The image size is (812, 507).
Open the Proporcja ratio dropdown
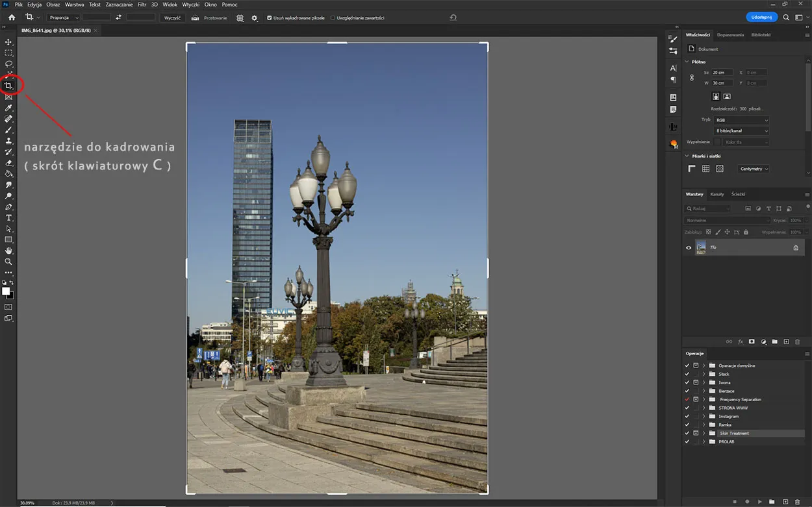63,18
